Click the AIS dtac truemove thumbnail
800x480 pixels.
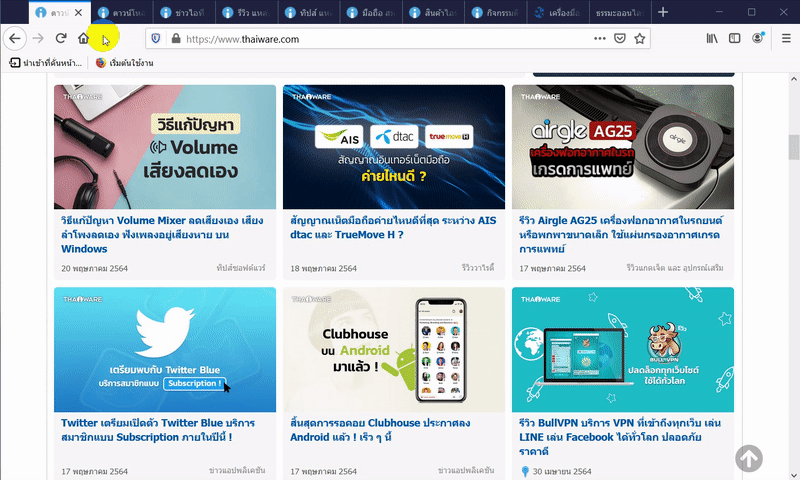[394, 147]
